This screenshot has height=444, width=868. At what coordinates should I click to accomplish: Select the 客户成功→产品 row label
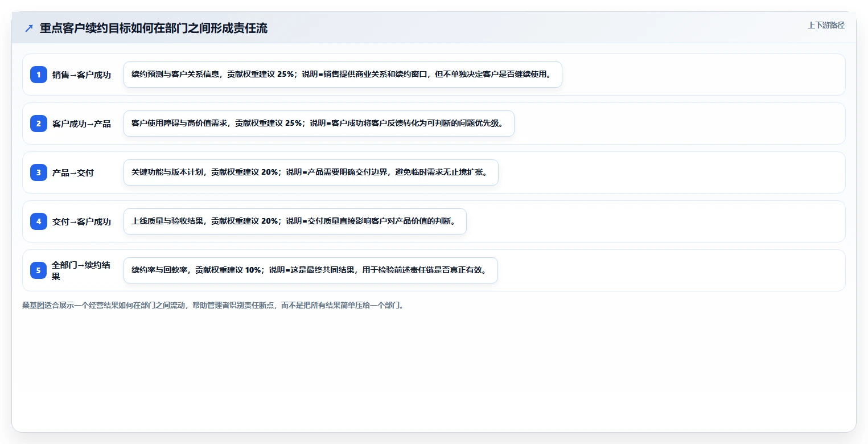coord(81,124)
